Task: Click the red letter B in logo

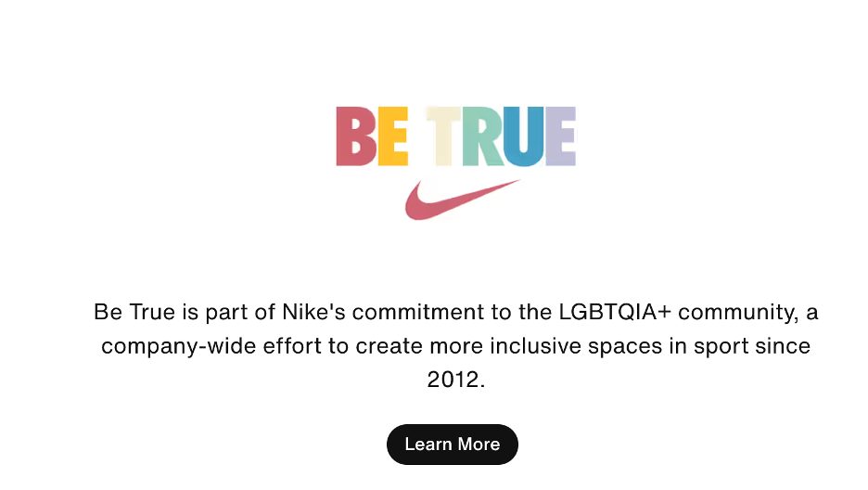Action: [x=356, y=136]
